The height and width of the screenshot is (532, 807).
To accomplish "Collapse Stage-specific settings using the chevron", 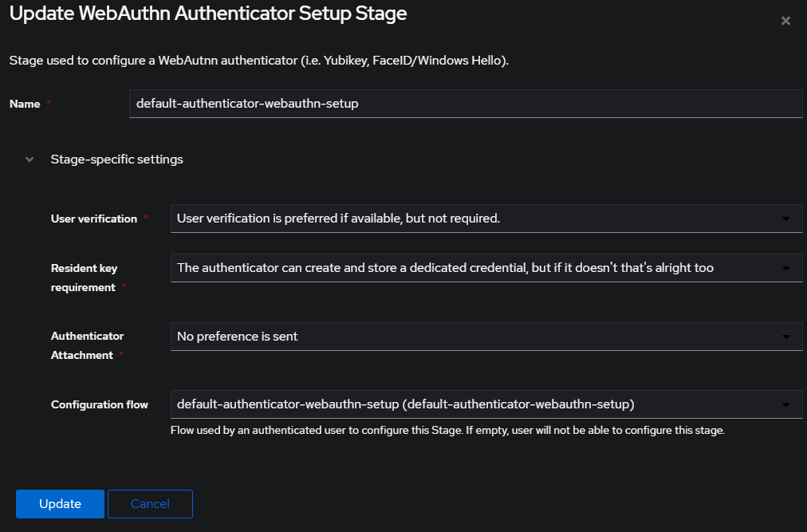I will (30, 160).
